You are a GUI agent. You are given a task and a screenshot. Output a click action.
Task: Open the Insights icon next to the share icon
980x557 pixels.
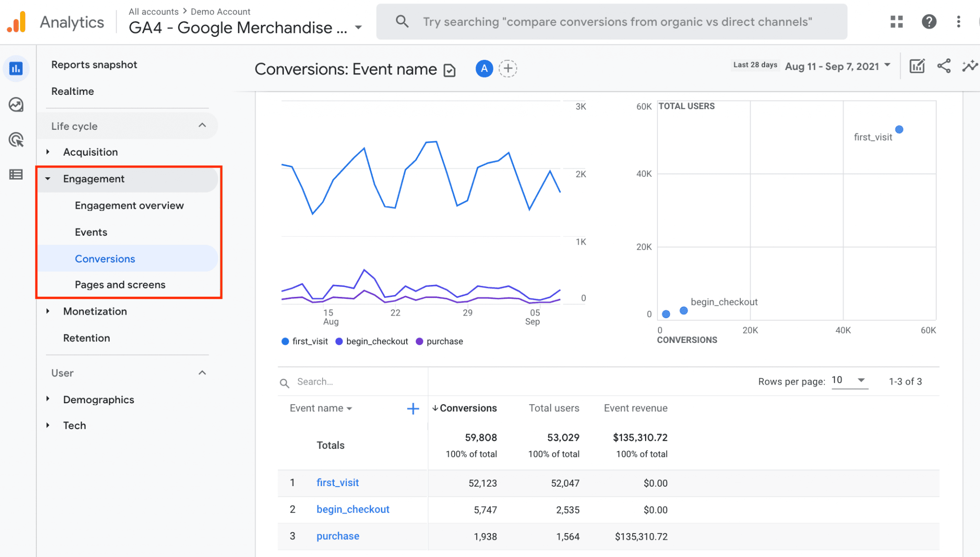969,66
